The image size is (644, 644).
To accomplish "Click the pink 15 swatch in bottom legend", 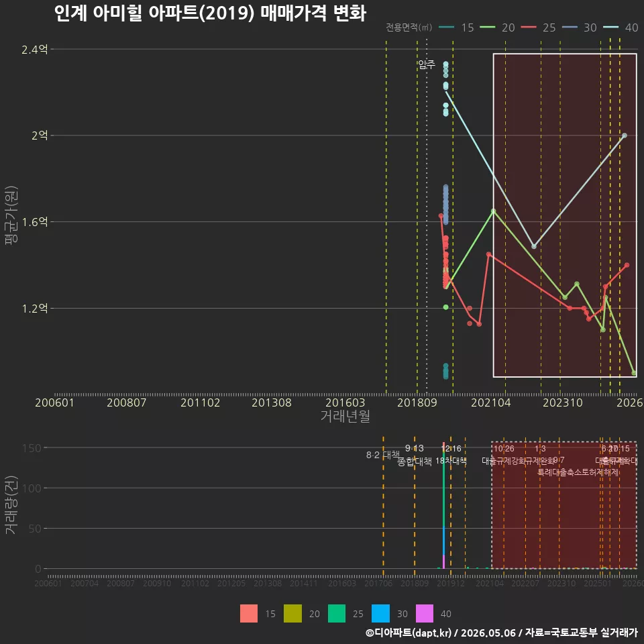I will click(249, 614).
